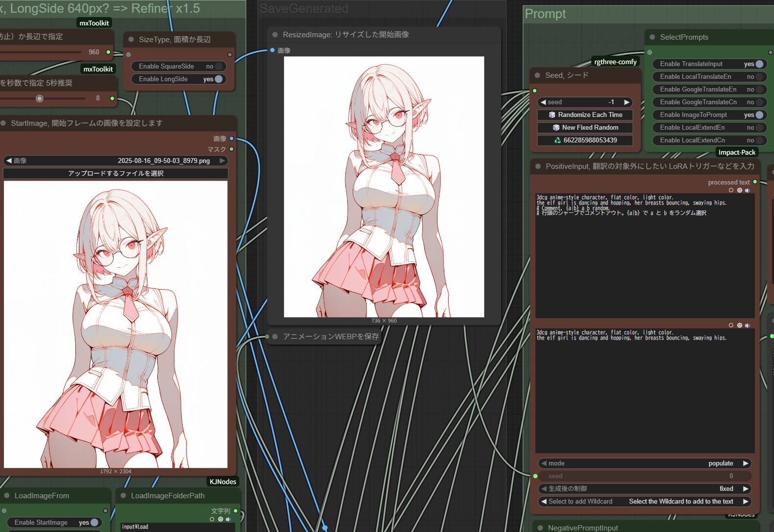
Task: Click the Randomize Each Time button
Action: coord(585,115)
